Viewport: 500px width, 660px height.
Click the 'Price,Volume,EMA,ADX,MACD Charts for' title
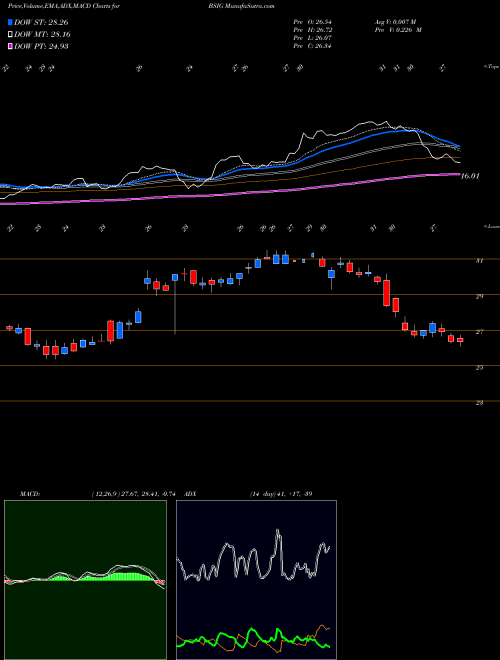(x=64, y=7)
